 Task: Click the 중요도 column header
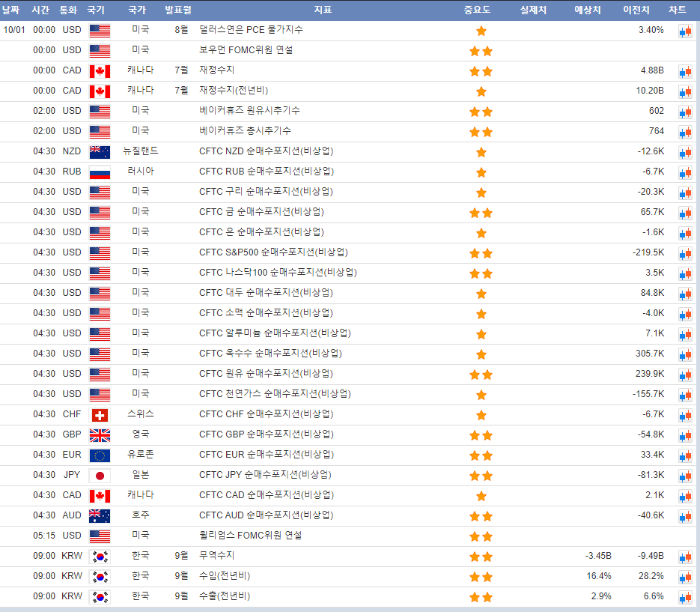tap(477, 10)
